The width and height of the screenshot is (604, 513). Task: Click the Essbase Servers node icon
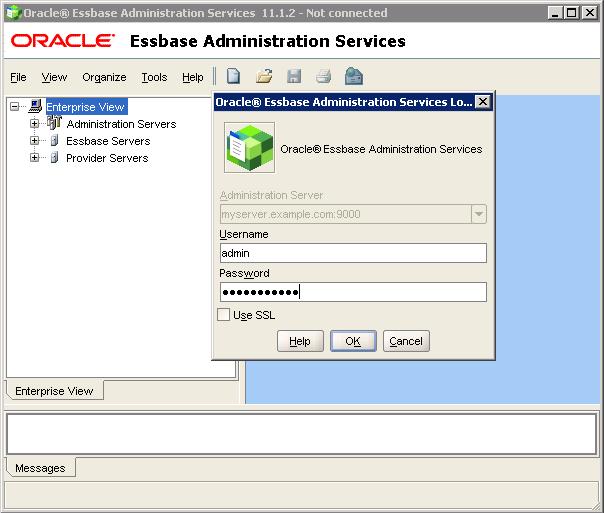coord(55,141)
